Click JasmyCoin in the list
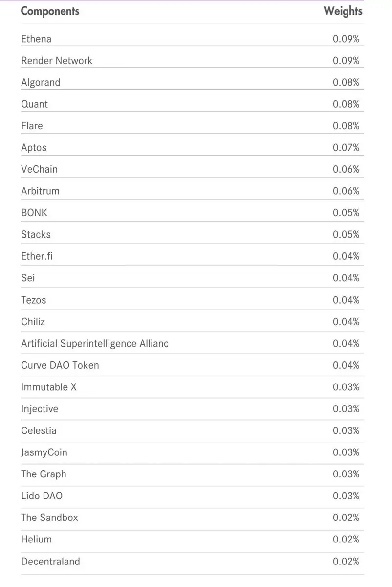 pos(44,453)
